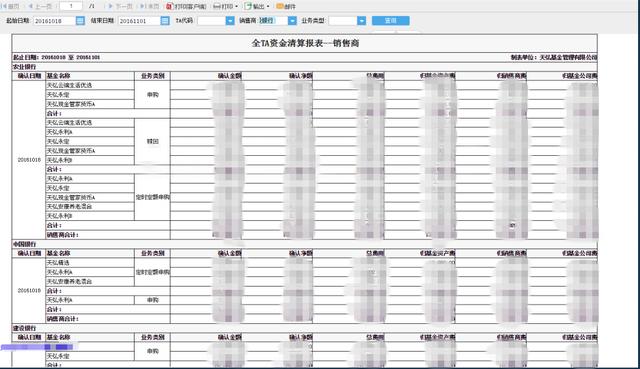
Task: Expand the TA代码 dropdown
Action: click(230, 20)
